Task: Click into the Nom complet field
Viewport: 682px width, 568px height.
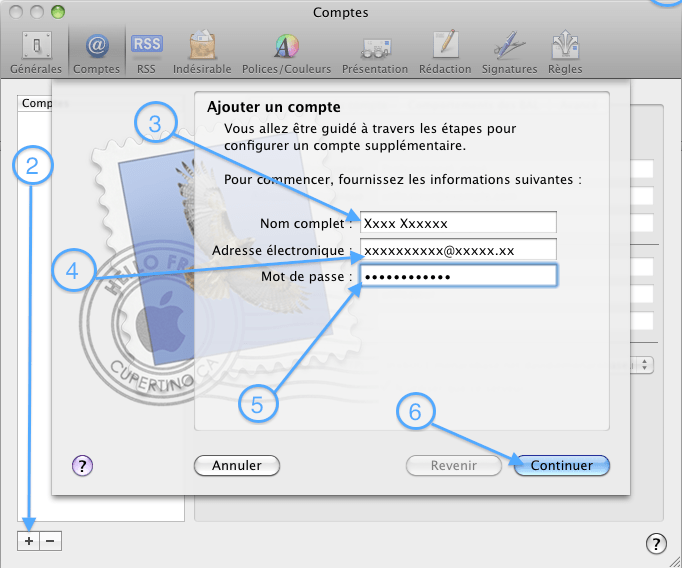Action: [458, 223]
